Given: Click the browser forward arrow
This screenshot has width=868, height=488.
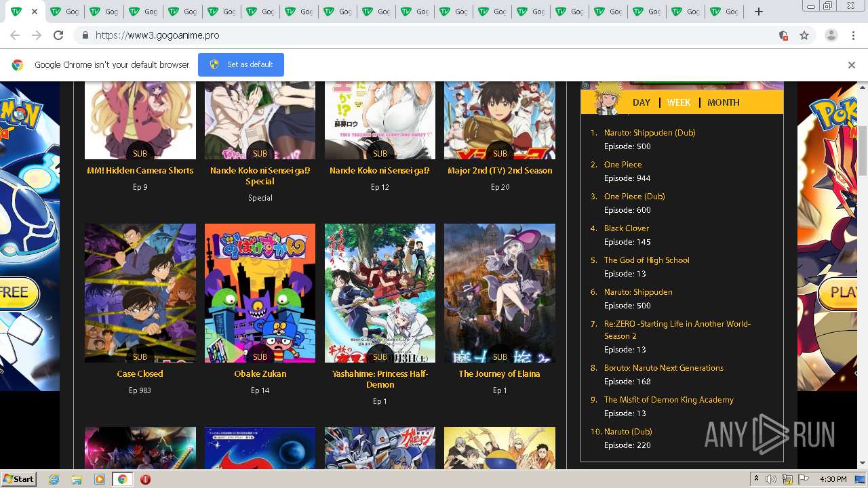Looking at the screenshot, I should click(37, 35).
